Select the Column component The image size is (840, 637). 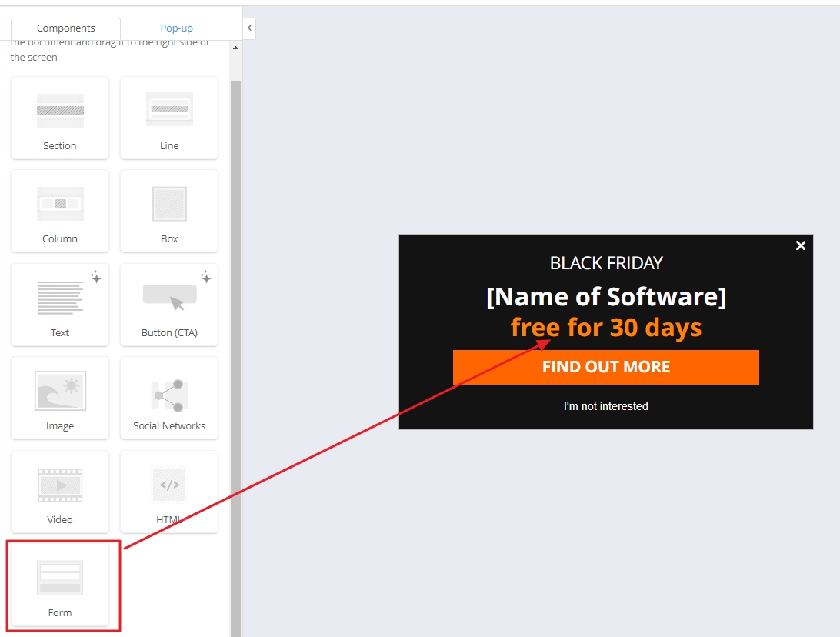[x=60, y=211]
